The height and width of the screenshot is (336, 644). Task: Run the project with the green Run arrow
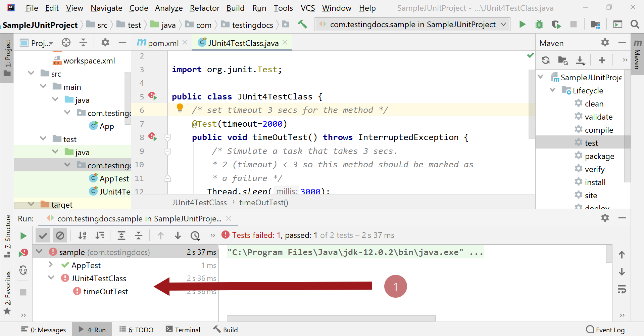click(522, 24)
